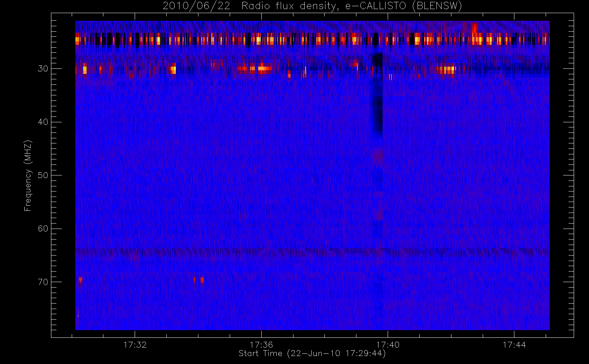Click the 70 frequency tick label
This screenshot has height=364, width=589.
click(x=43, y=282)
